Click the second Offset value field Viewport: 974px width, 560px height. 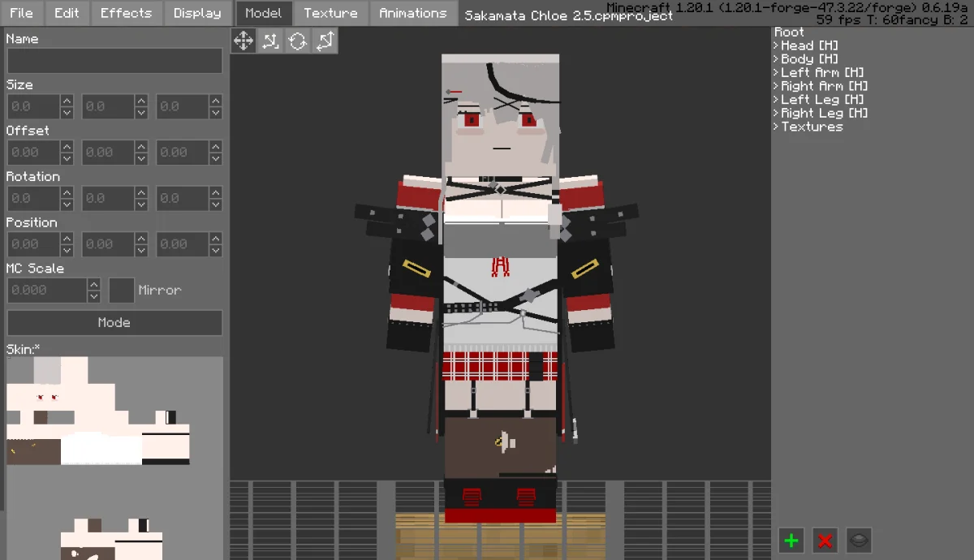[x=108, y=153]
